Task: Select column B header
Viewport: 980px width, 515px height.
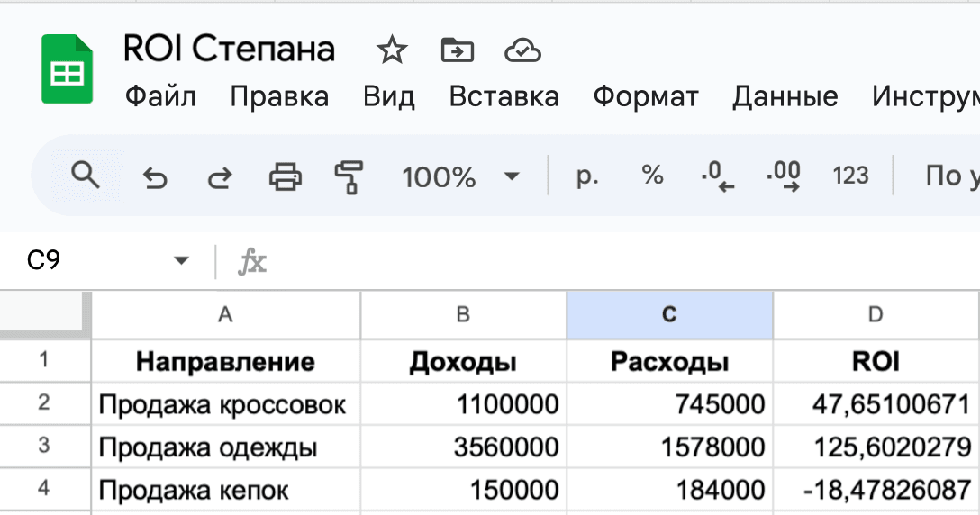Action: point(463,315)
